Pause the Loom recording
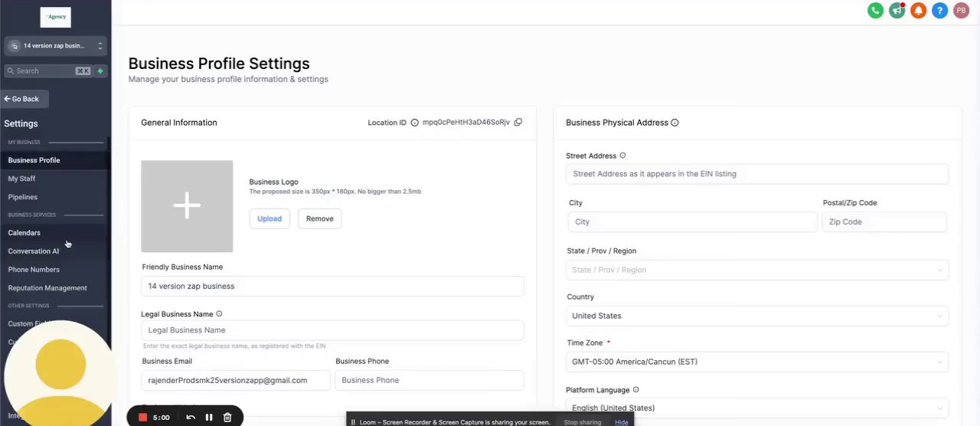Screen dimensions: 980x426 (209, 418)
